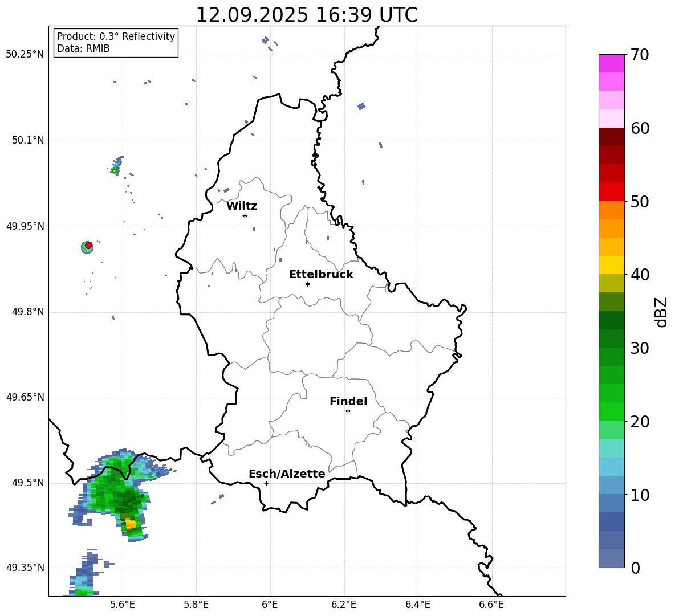Pick the yellow swatch just above 40 dBZ
The width and height of the screenshot is (675, 616).
pos(611,265)
